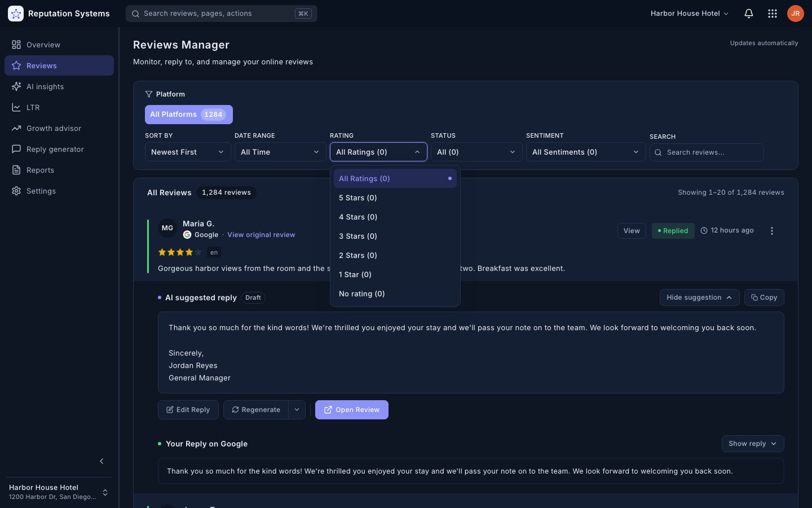Open the Date Range All Time dropdown
The image size is (812, 508).
(x=280, y=152)
